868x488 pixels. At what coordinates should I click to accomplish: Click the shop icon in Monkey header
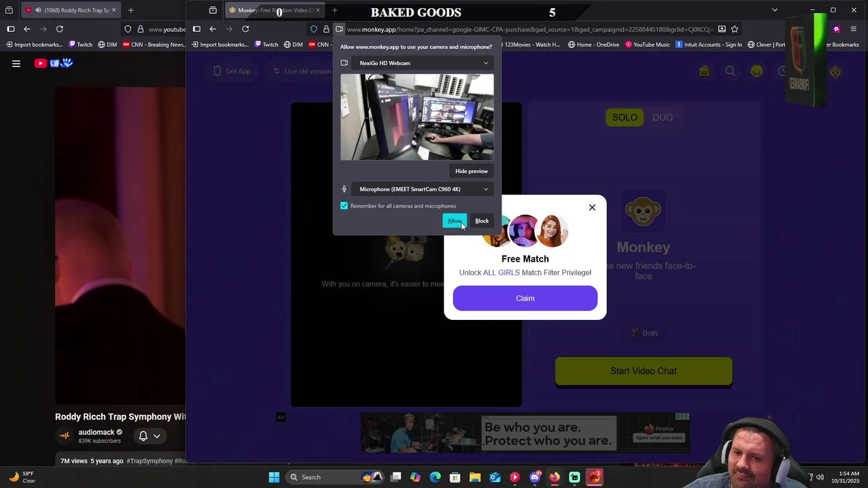pos(704,71)
